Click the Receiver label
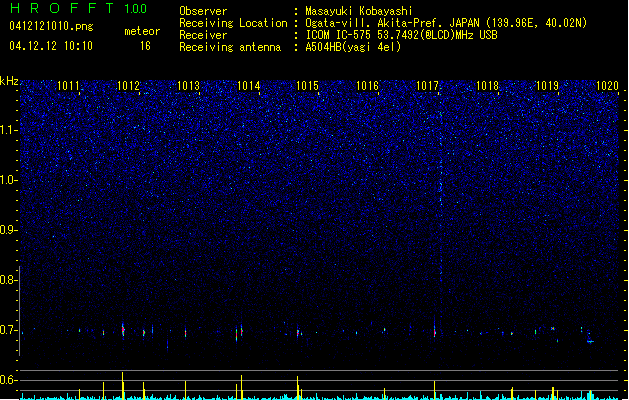The width and height of the screenshot is (629, 400). (x=203, y=35)
